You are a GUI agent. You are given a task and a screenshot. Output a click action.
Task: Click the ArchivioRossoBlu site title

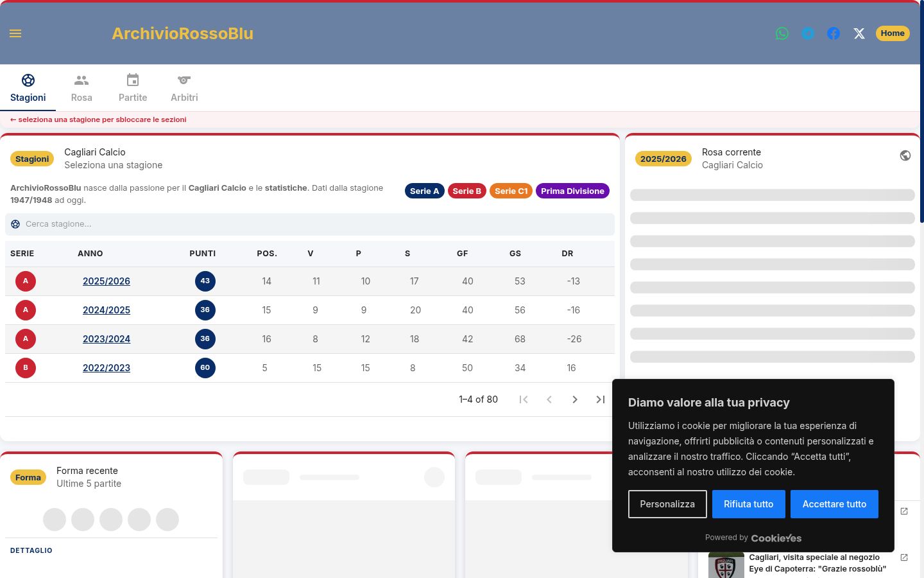click(183, 33)
